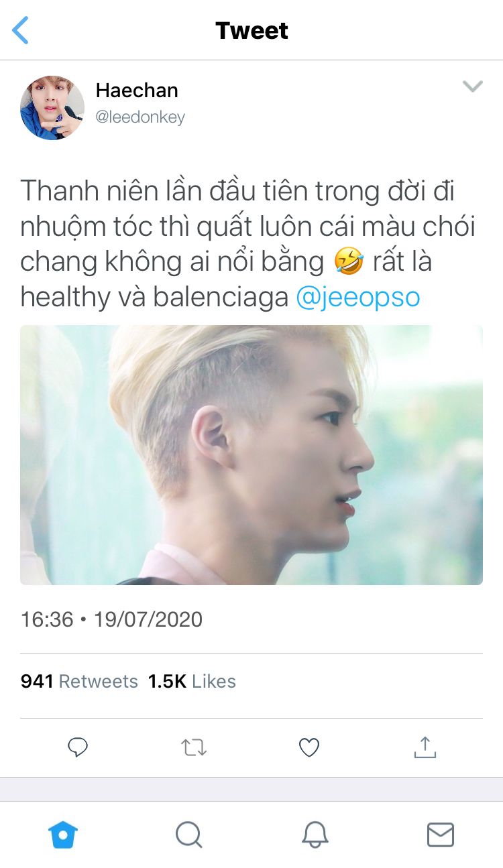
Task: Tap the retweet arrows icon
Action: point(194,747)
